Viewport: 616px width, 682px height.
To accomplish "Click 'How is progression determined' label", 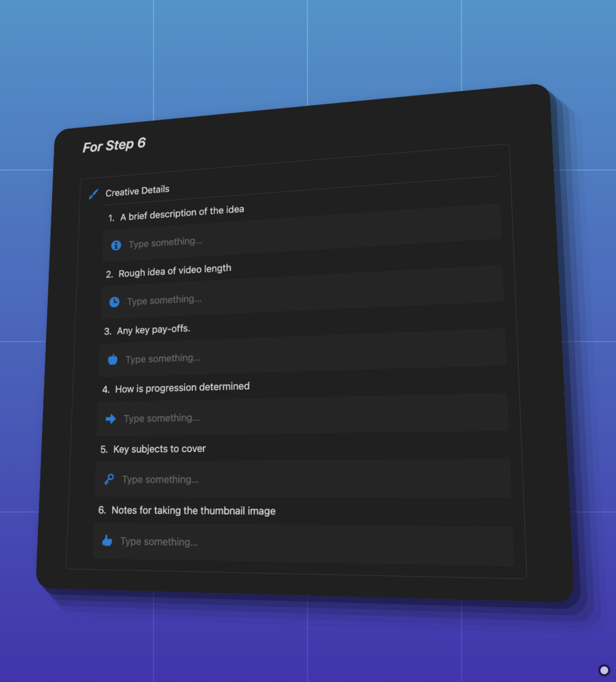I will pos(182,387).
